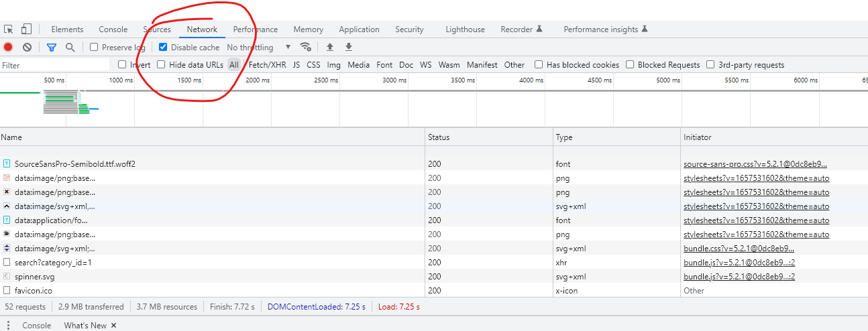Enable Blocked Requests checkbox
The width and height of the screenshot is (868, 331).
[x=630, y=65]
